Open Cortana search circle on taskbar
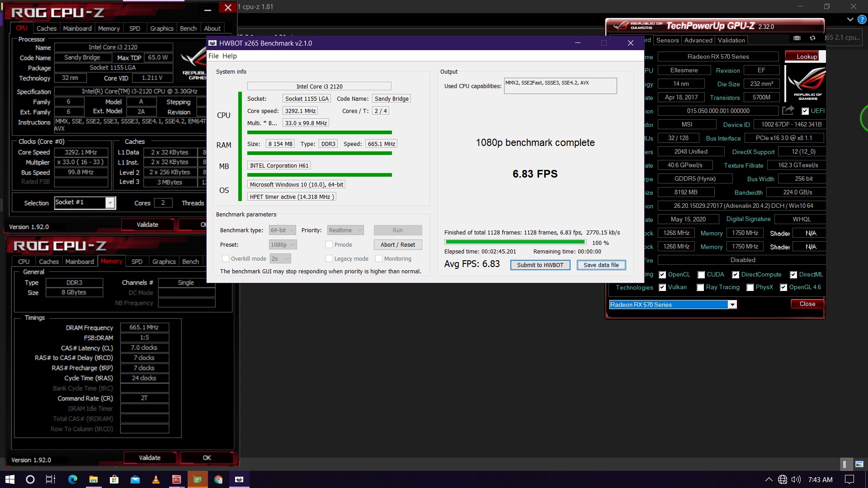 pos(30,479)
